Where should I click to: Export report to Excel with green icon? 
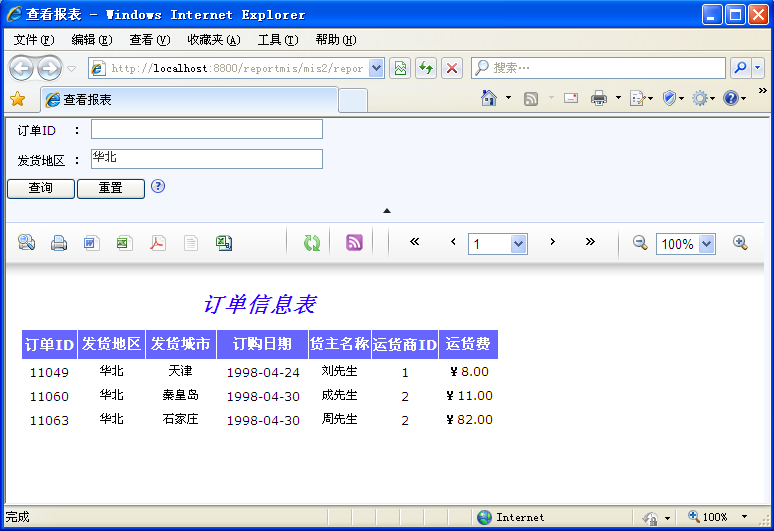point(124,243)
